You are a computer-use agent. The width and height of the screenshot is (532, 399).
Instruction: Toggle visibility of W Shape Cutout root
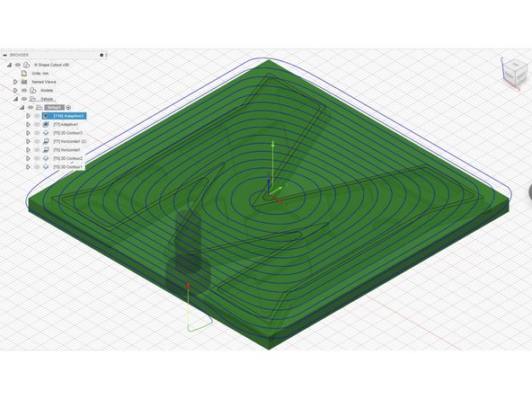coord(18,65)
